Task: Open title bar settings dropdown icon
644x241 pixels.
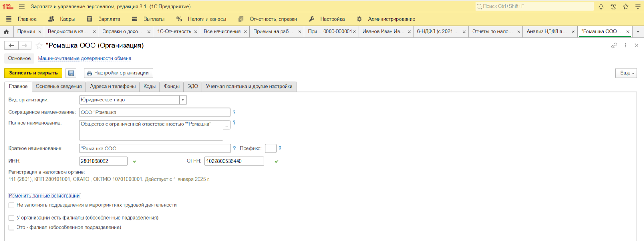Action: coord(638,6)
